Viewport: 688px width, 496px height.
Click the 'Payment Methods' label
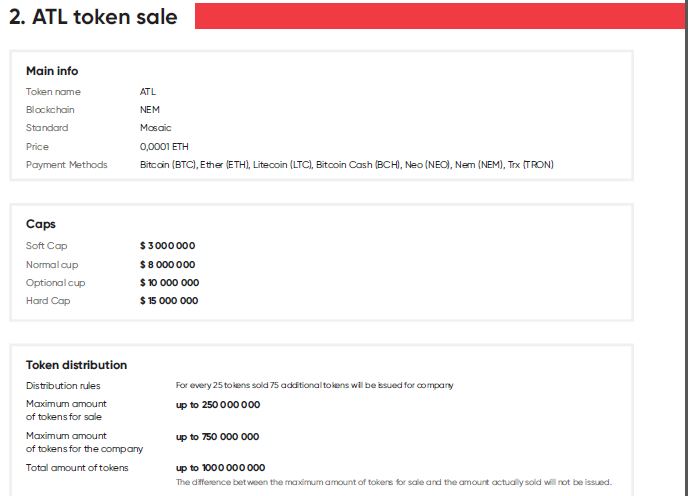coord(67,165)
